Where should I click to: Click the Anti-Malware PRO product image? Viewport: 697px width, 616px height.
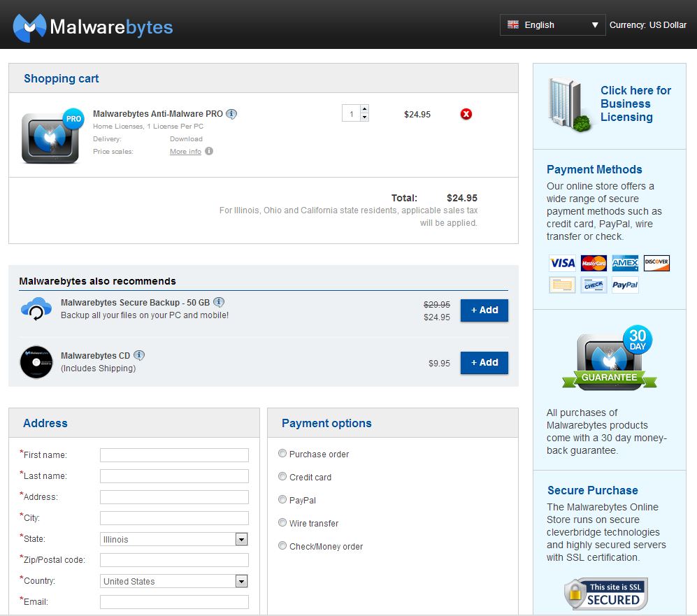52,136
